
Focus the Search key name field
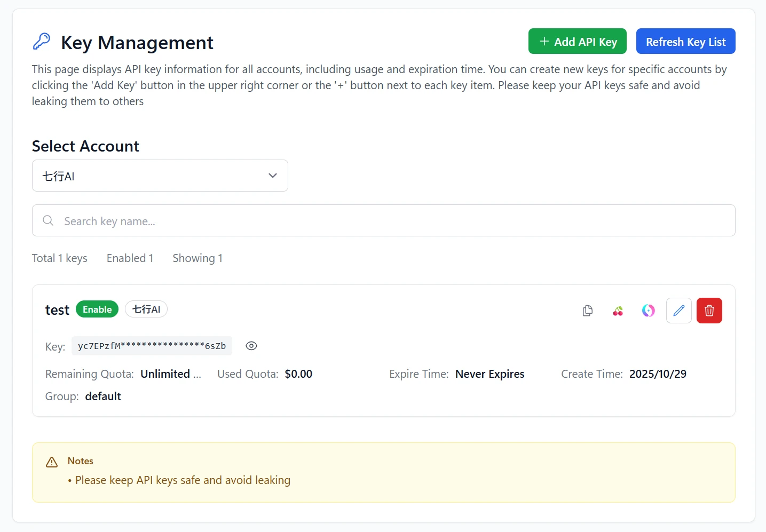pos(384,220)
